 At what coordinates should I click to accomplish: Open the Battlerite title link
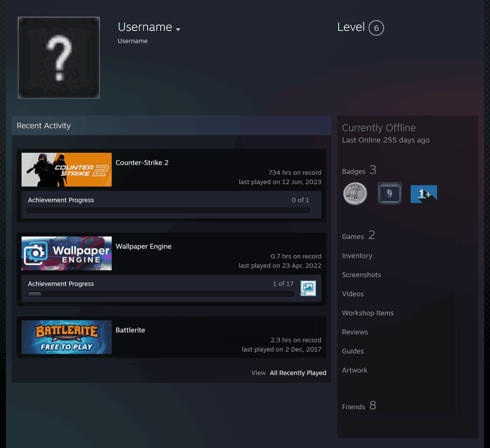point(130,330)
